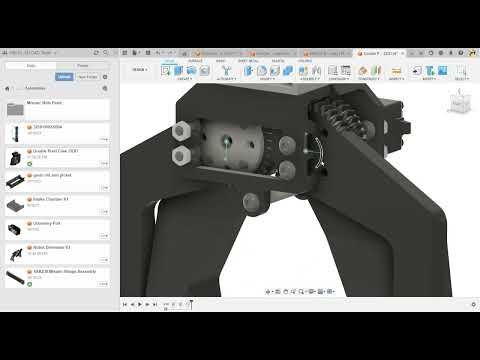Image resolution: width=480 pixels, height=360 pixels.
Task: Select the Fillet tool in Modify
Action: [262, 70]
